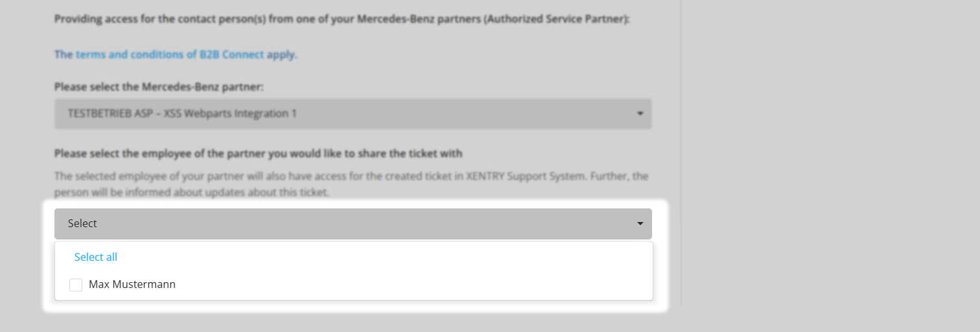The width and height of the screenshot is (980, 332).
Task: Click the word 'The' before the terms link
Action: click(x=64, y=54)
